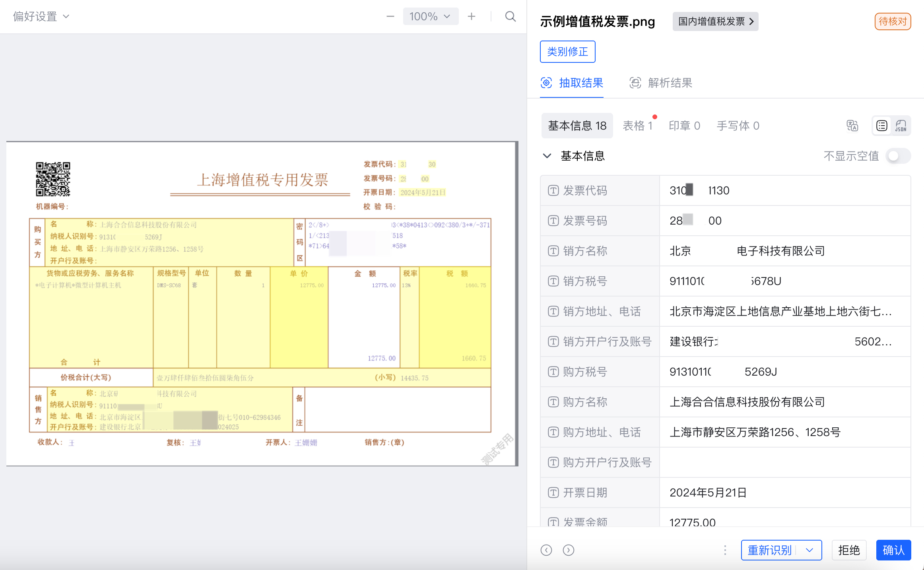Select the 表格 1 tab
Image resolution: width=924 pixels, height=570 pixels.
coord(637,126)
